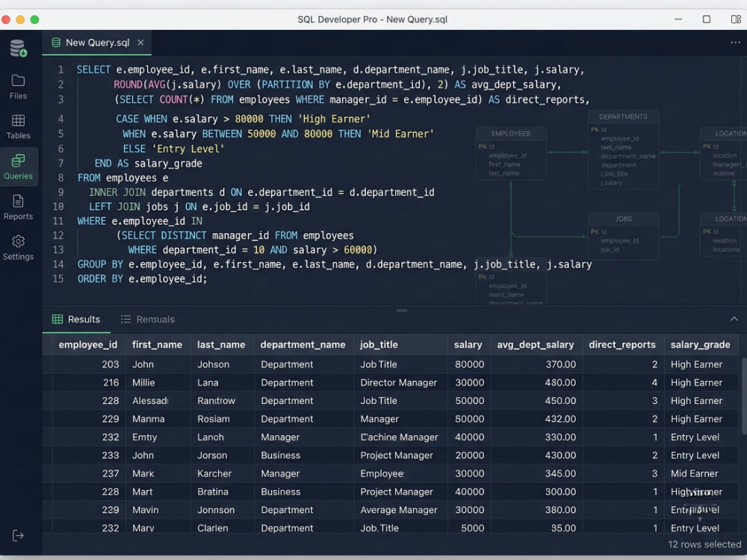
Task: Click the '12 rows selected' status text
Action: 704,544
